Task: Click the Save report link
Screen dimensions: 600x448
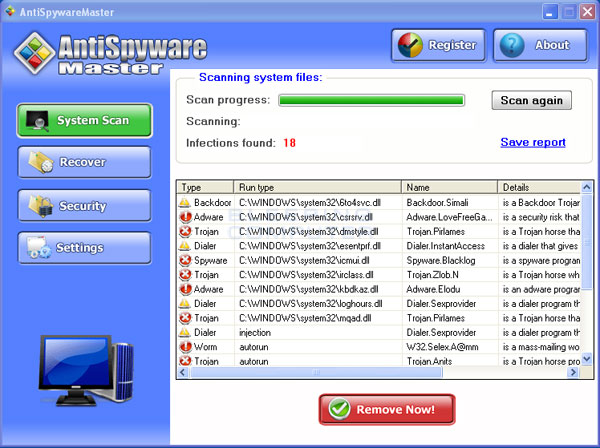Action: (x=533, y=142)
